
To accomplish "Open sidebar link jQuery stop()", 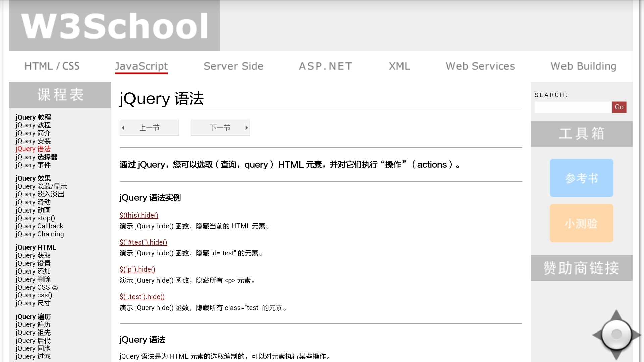I will (x=35, y=218).
